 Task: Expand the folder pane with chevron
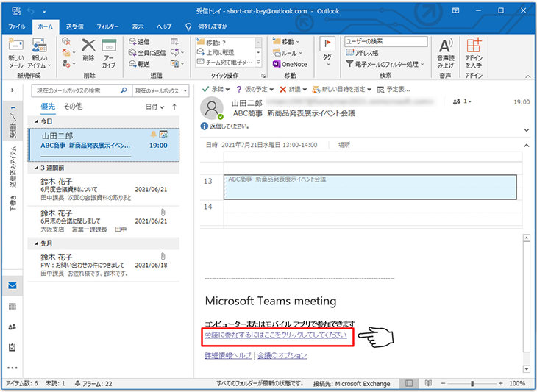pos(13,90)
